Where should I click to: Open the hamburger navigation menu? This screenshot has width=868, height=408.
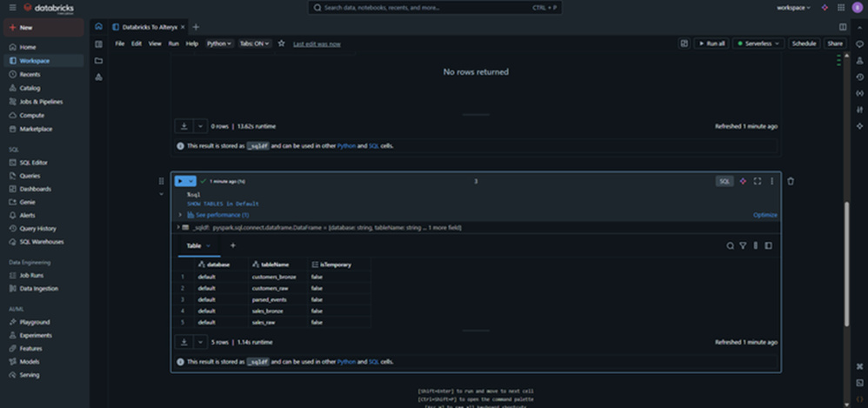click(x=12, y=8)
